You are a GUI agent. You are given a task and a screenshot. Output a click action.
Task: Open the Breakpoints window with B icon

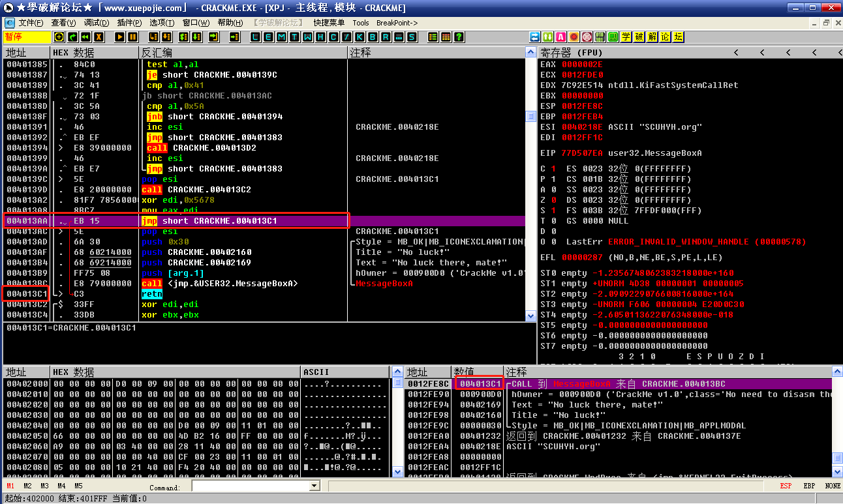tap(373, 37)
